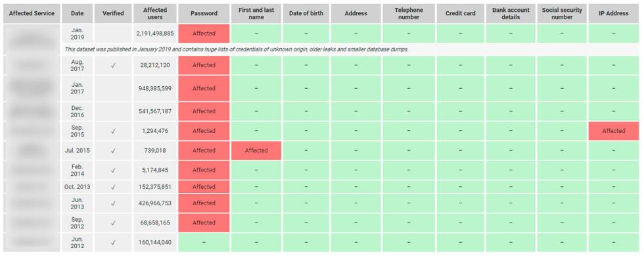Viewport: 644px width, 256px height.
Task: Select the blurred service name for Jan. 2017
Action: (x=32, y=88)
